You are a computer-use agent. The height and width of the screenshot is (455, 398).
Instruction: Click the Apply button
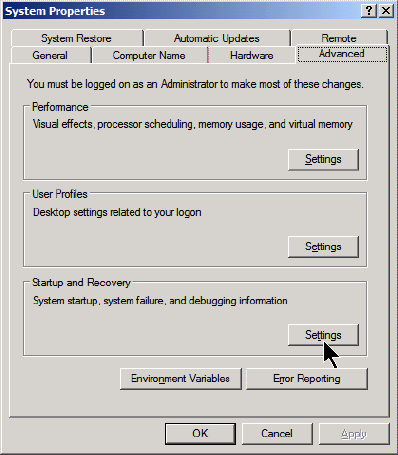click(x=354, y=434)
